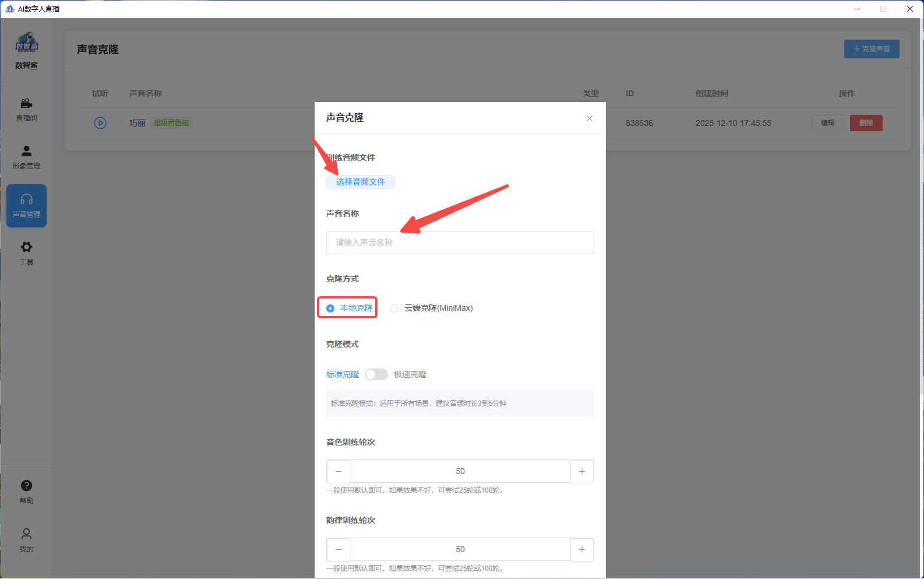
Task: Open the 直播间 camera icon in sidebar
Action: click(26, 103)
